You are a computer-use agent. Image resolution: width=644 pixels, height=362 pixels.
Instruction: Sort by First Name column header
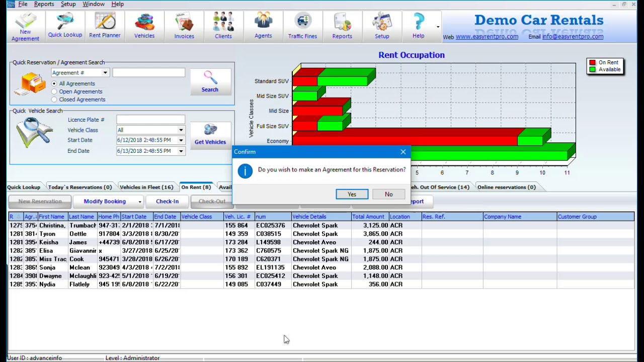(x=53, y=217)
